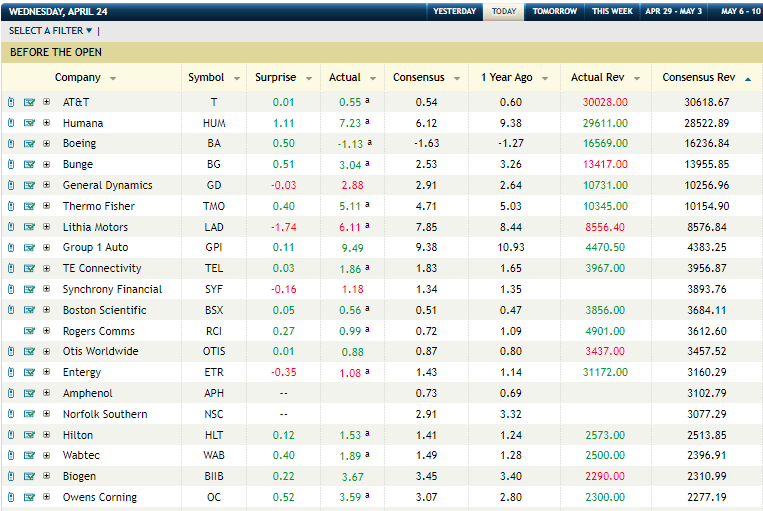Sort by the Actual Rev column arrow
The height and width of the screenshot is (511, 763).
tap(636, 78)
